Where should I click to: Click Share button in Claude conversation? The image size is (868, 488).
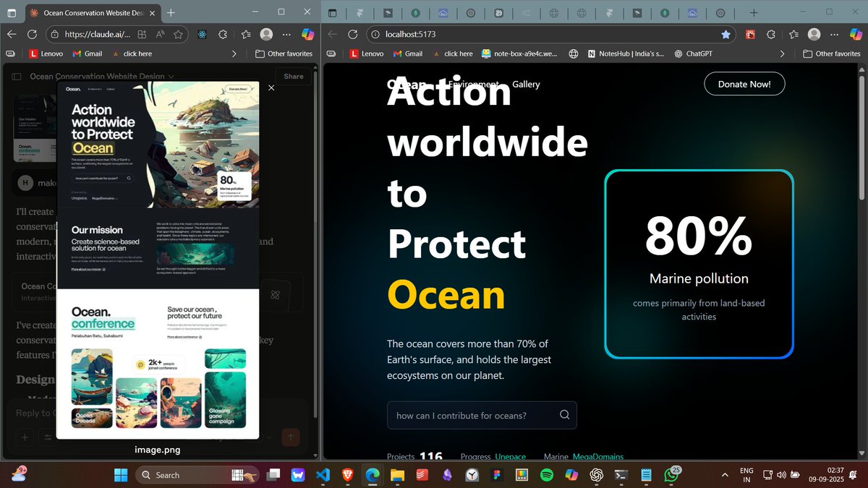click(294, 76)
